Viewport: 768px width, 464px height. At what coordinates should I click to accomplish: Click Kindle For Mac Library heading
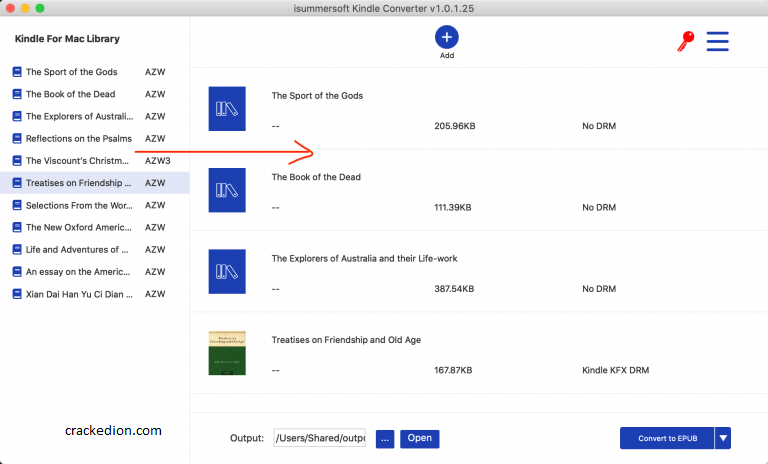(x=67, y=39)
